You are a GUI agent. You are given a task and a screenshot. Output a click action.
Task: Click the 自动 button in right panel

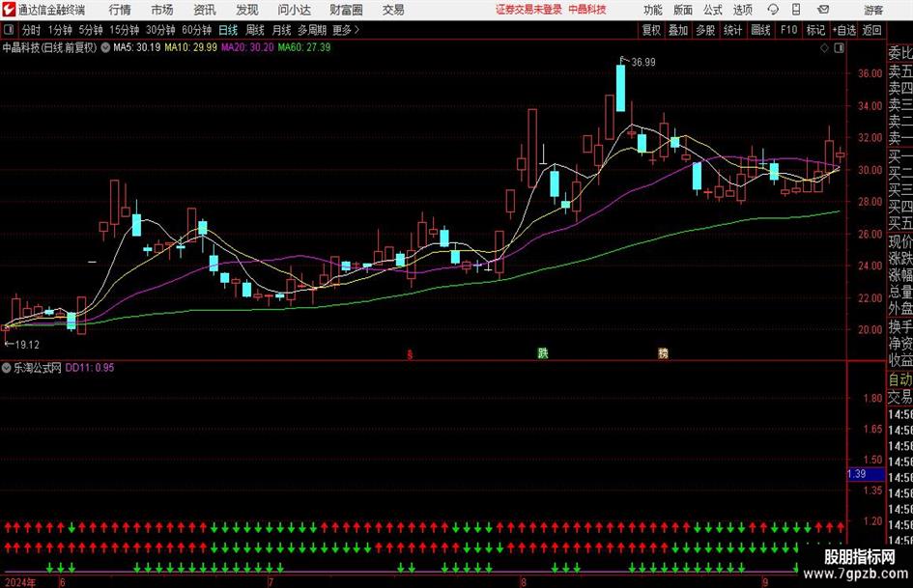pyautogui.click(x=900, y=380)
